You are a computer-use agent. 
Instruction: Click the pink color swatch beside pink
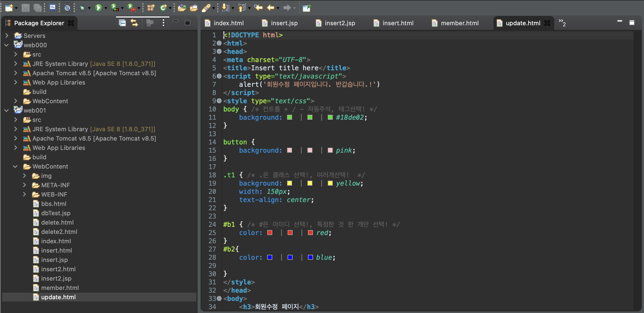click(330, 150)
